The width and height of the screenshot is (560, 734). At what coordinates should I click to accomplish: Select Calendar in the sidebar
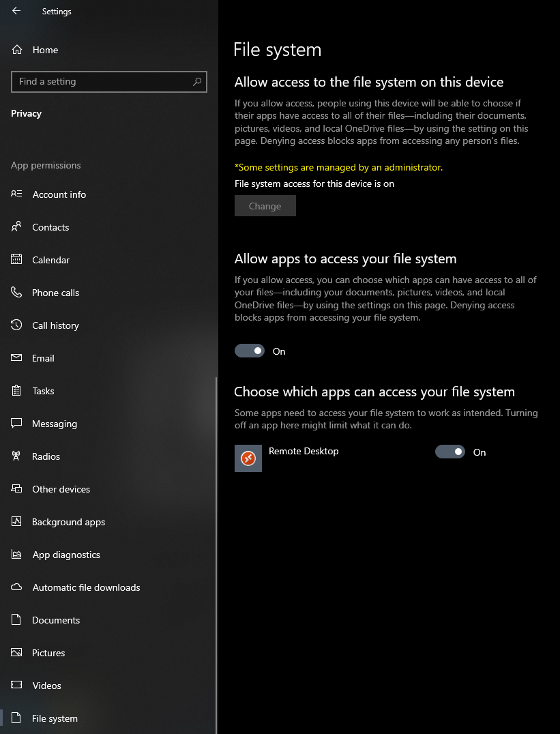(x=108, y=260)
